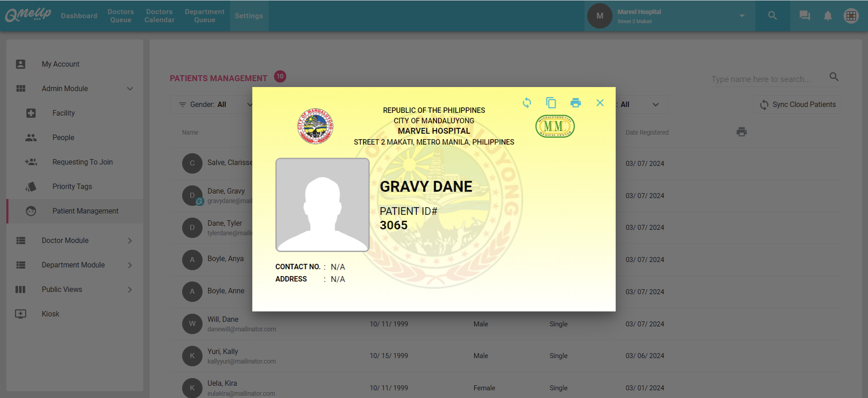
Task: Click the top bar search magnifier
Action: click(772, 16)
